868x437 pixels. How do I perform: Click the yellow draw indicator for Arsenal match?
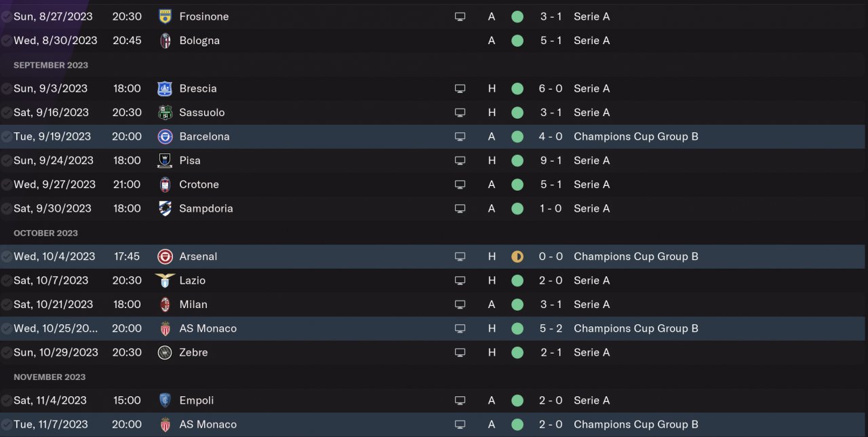click(517, 256)
